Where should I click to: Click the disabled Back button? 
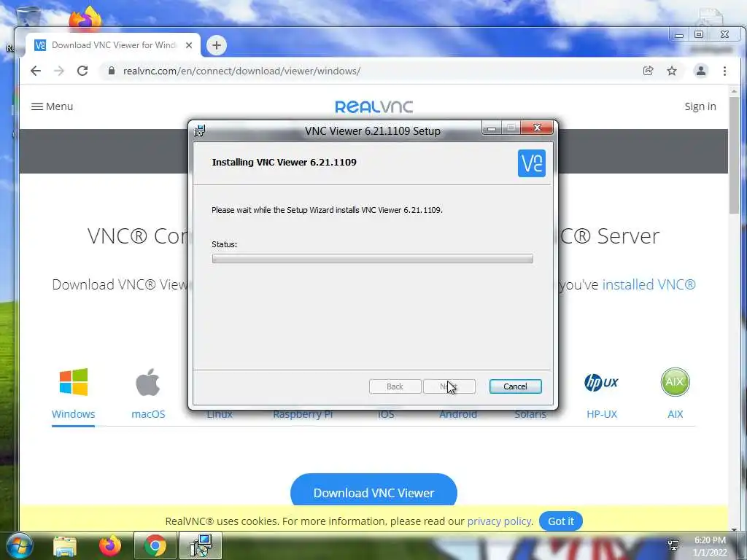click(395, 386)
